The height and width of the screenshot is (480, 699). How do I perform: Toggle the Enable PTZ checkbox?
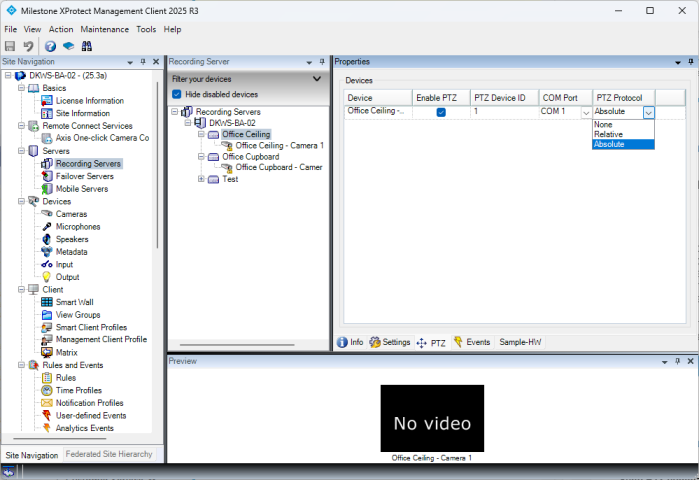[x=441, y=112]
